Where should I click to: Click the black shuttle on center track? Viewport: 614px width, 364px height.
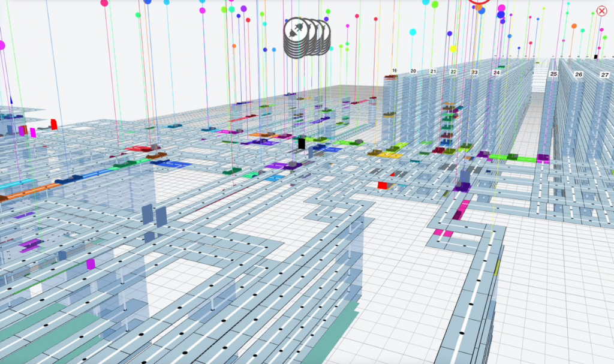click(x=302, y=143)
